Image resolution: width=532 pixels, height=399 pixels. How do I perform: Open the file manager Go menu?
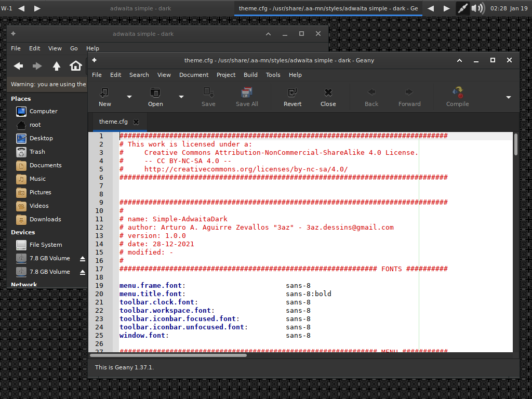[74, 48]
